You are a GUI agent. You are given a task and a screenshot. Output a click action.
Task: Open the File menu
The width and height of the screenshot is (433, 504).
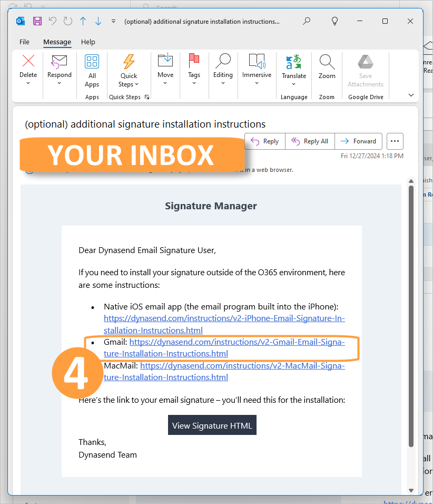24,42
